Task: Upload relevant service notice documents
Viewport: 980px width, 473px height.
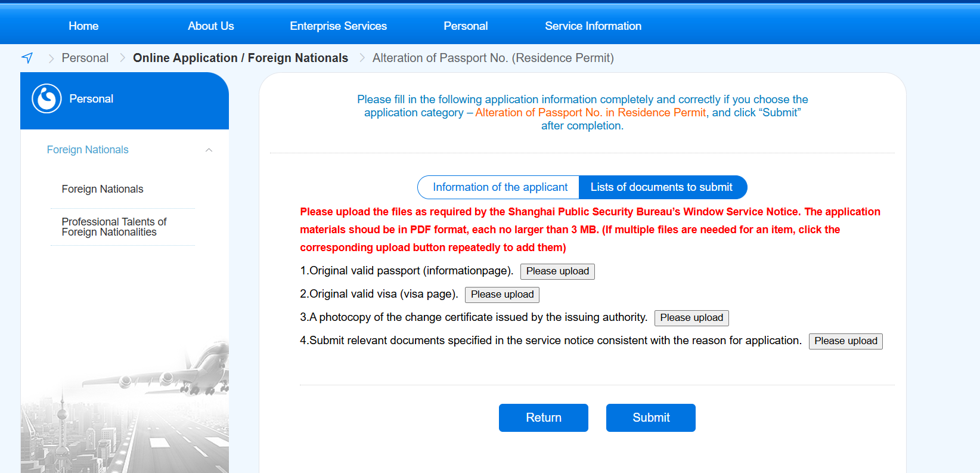Action: point(846,341)
